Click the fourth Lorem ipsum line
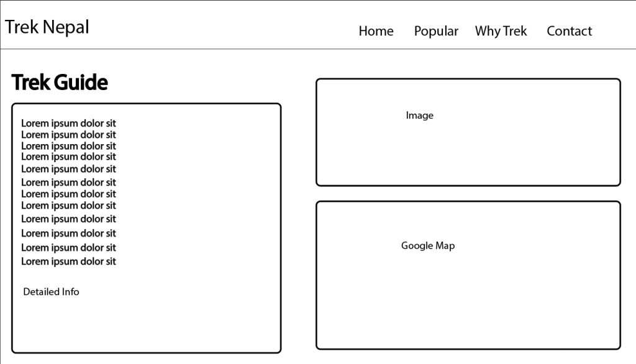 (x=68, y=157)
